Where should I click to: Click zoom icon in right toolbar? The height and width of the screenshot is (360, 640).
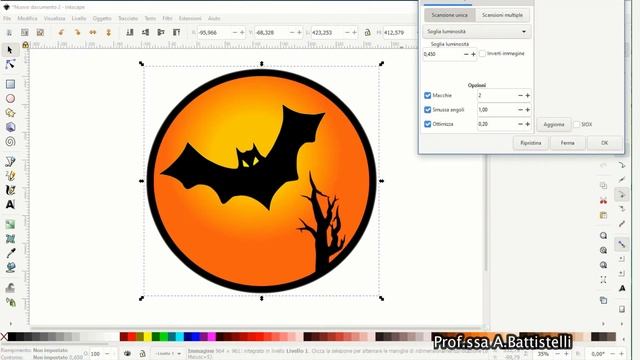[603, 236]
